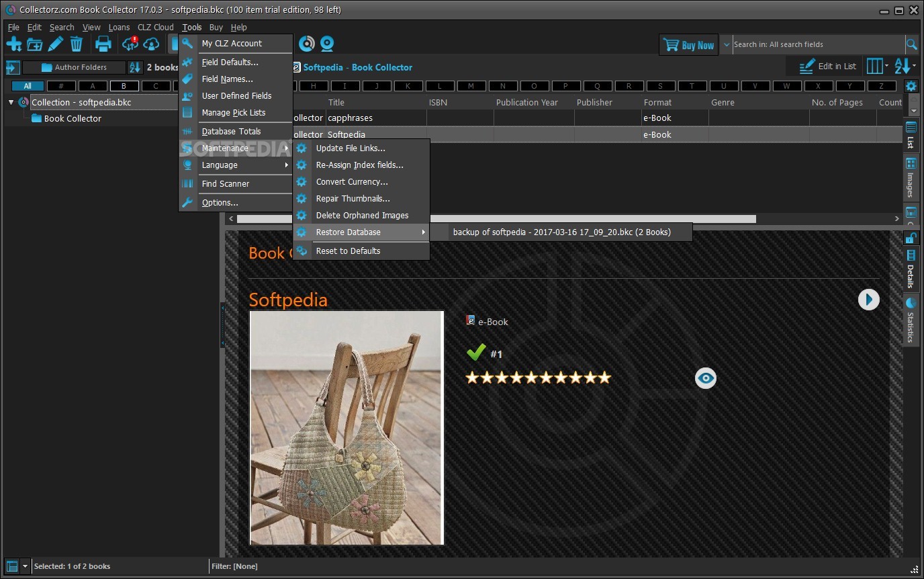
Task: Click the Print toolbar icon
Action: [x=103, y=44]
